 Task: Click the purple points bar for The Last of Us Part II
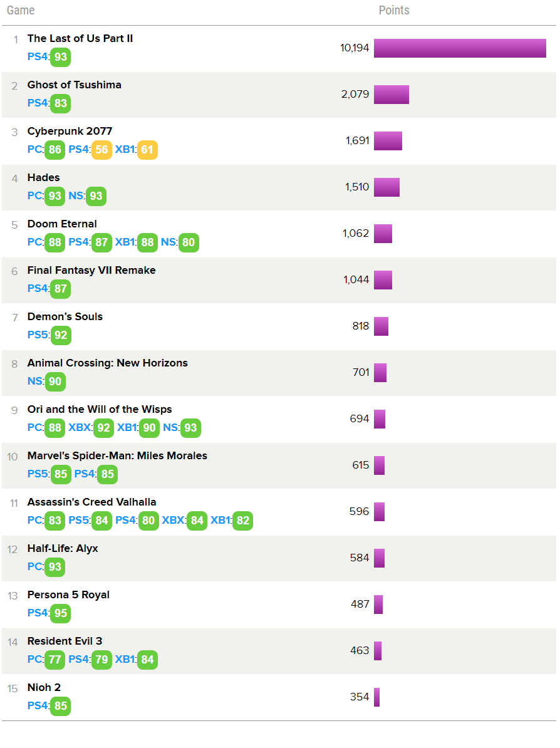[460, 48]
